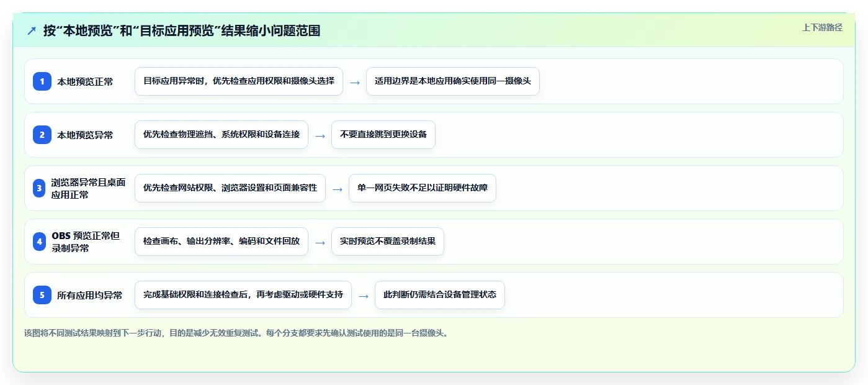Select the 浏览器异常且桌面应用正常 label
868x385 pixels.
89,188
